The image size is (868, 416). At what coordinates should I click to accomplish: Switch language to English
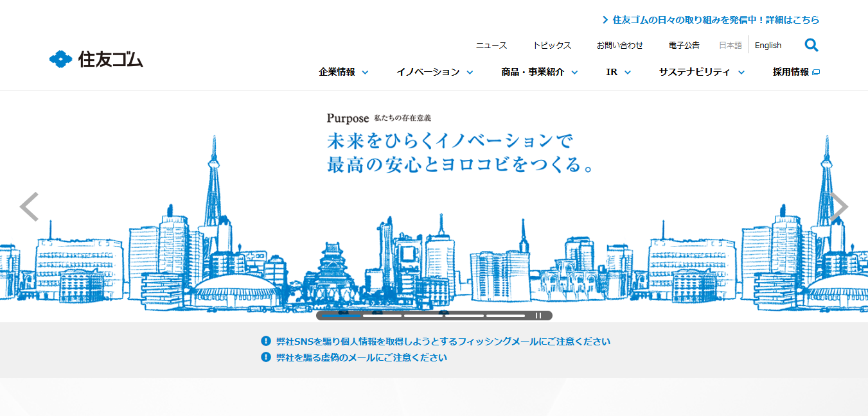(x=768, y=45)
